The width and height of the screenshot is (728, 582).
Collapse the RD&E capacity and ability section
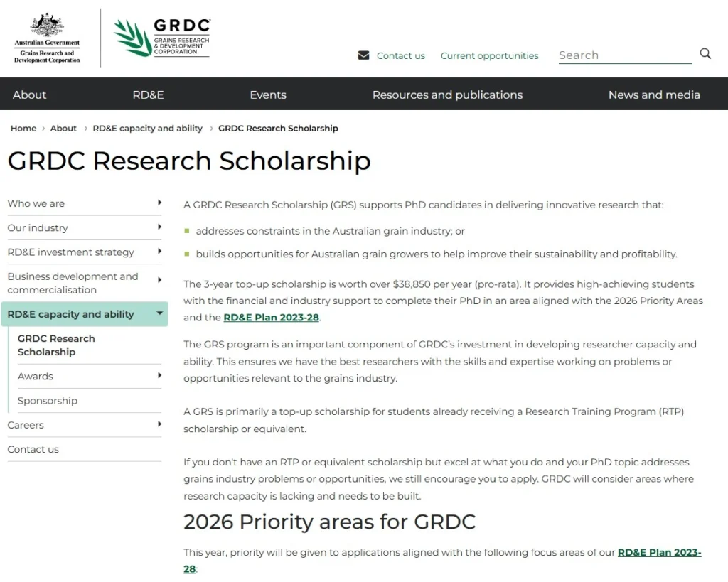[160, 313]
